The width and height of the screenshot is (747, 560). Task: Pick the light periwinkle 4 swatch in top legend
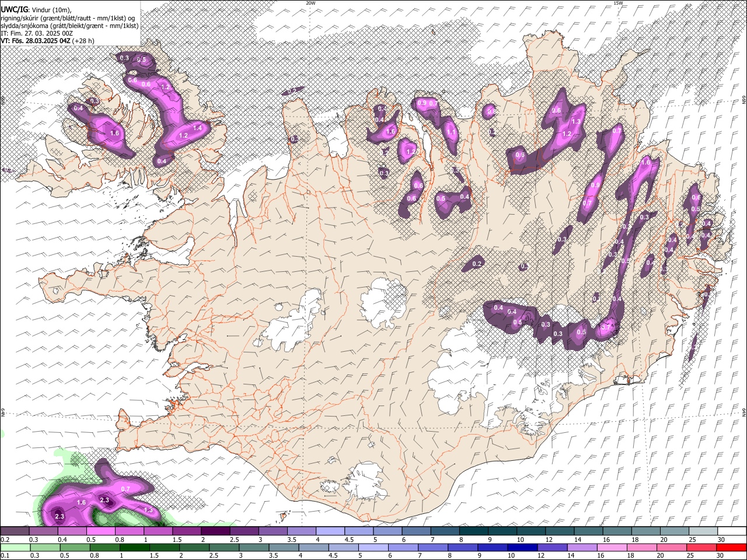click(330, 531)
